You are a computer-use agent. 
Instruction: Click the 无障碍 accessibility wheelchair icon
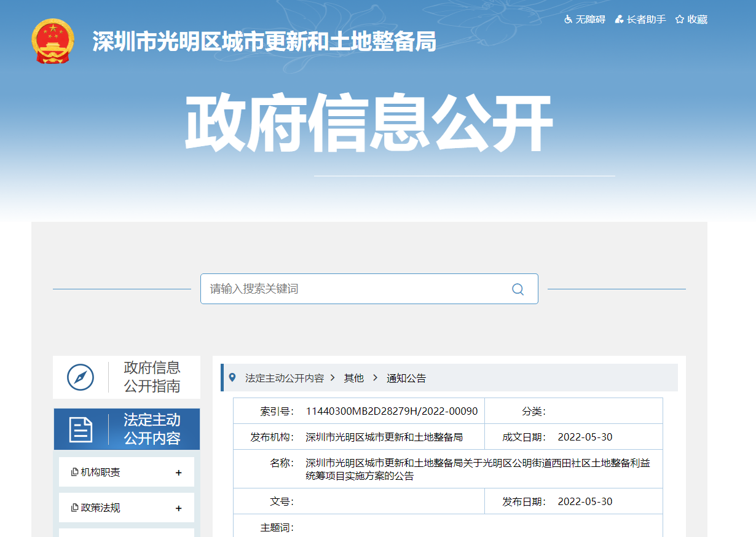coord(569,20)
